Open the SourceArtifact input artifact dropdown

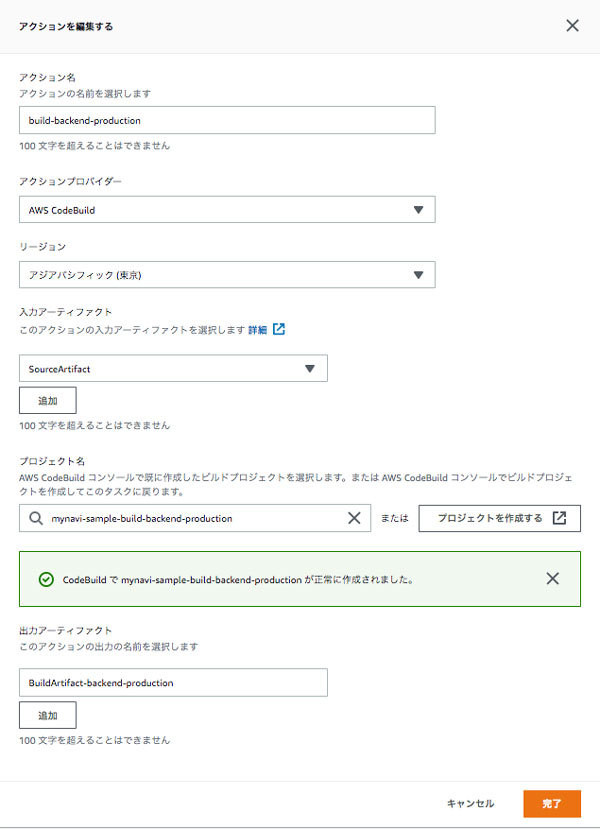(x=173, y=369)
